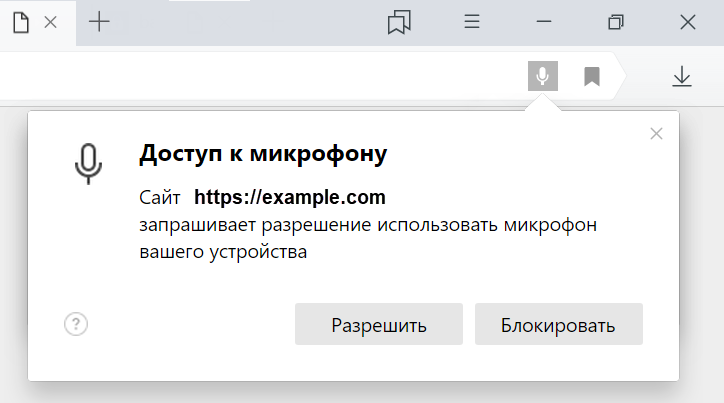This screenshot has height=403, width=724.
Task: Open the browser hamburger menu
Action: coord(472,22)
